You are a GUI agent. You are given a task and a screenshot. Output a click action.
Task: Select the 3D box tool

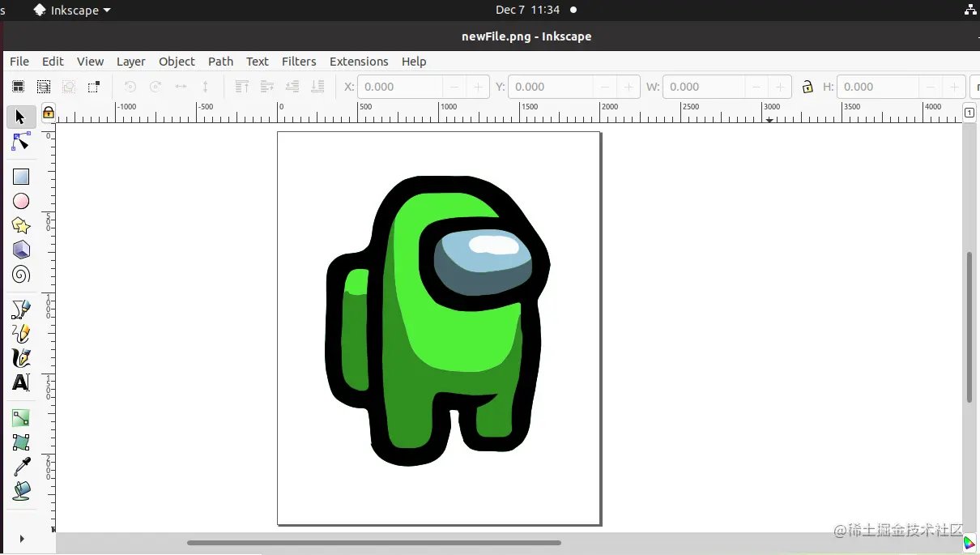pyautogui.click(x=21, y=250)
